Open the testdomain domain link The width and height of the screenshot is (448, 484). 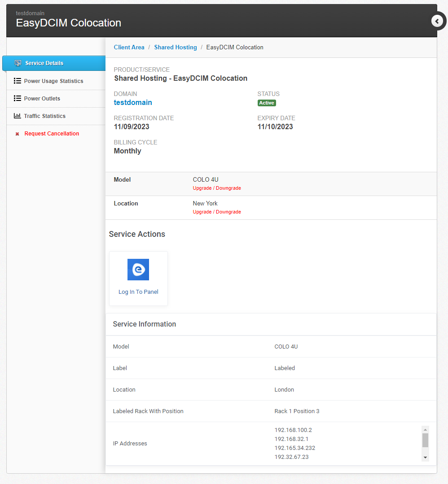pyautogui.click(x=133, y=102)
